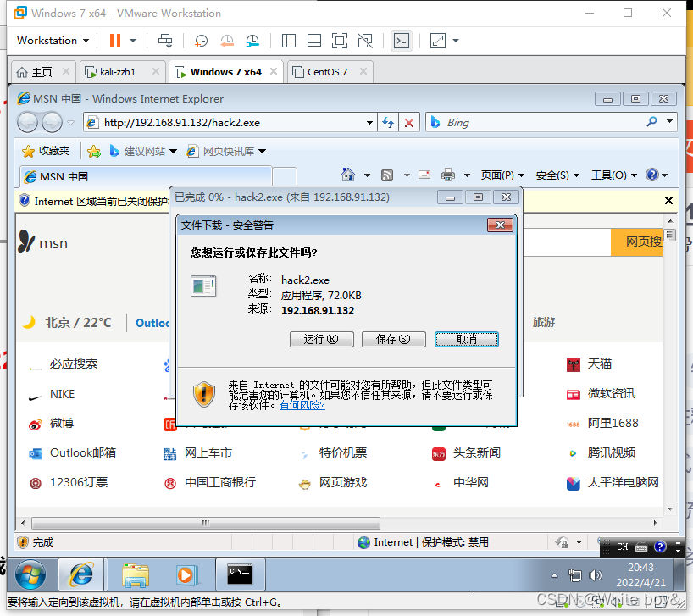Screen dimensions: 693x616
Task: Click the RSS feeds icon in IE
Action: (387, 175)
